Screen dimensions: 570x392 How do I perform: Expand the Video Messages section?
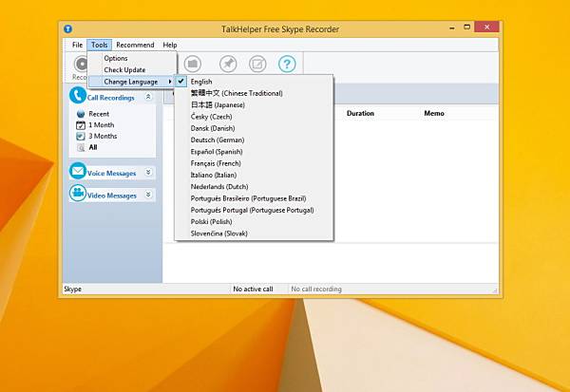pyautogui.click(x=148, y=195)
